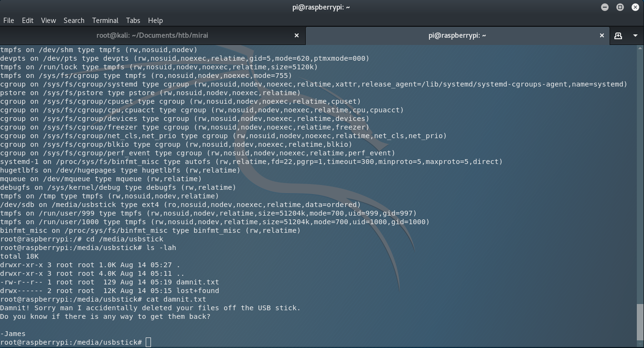Expand the File menu
This screenshot has height=348, width=644.
[x=9, y=20]
